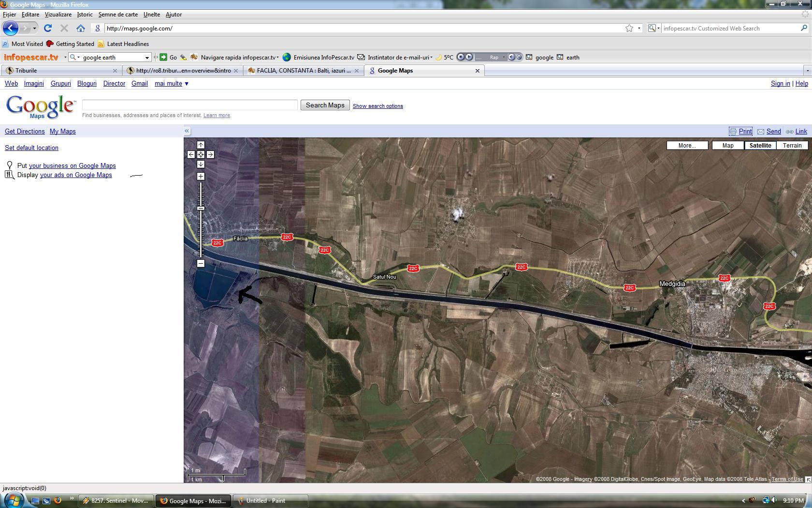The image size is (812, 508).
Task: Bookmark page with the star icon
Action: 629,29
